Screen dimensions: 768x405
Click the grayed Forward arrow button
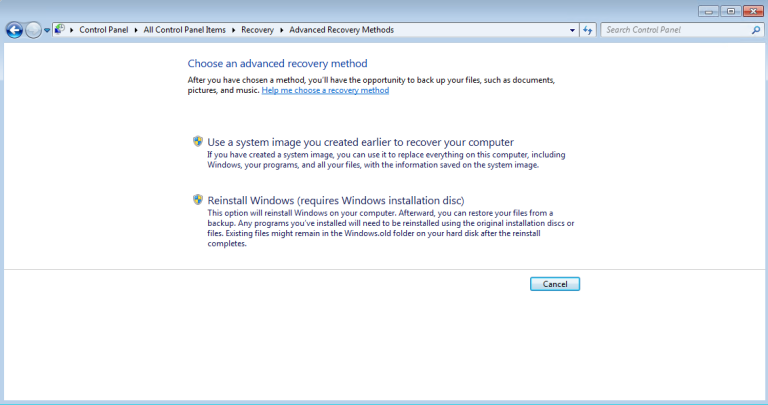click(33, 30)
